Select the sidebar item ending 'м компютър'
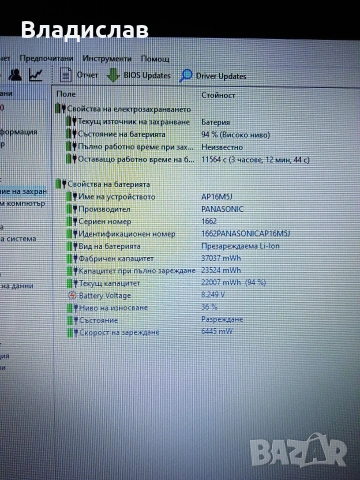The width and height of the screenshot is (360, 480). [x=23, y=203]
